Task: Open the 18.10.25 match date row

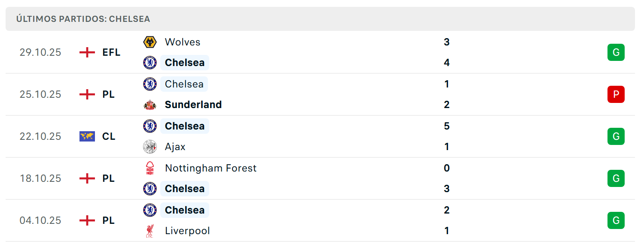Action: [320, 178]
